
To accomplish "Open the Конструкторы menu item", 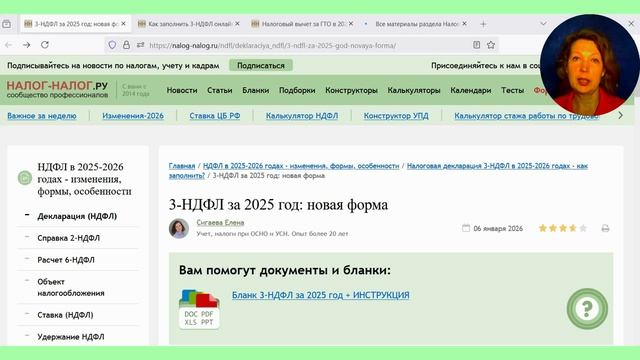I will click(x=351, y=90).
